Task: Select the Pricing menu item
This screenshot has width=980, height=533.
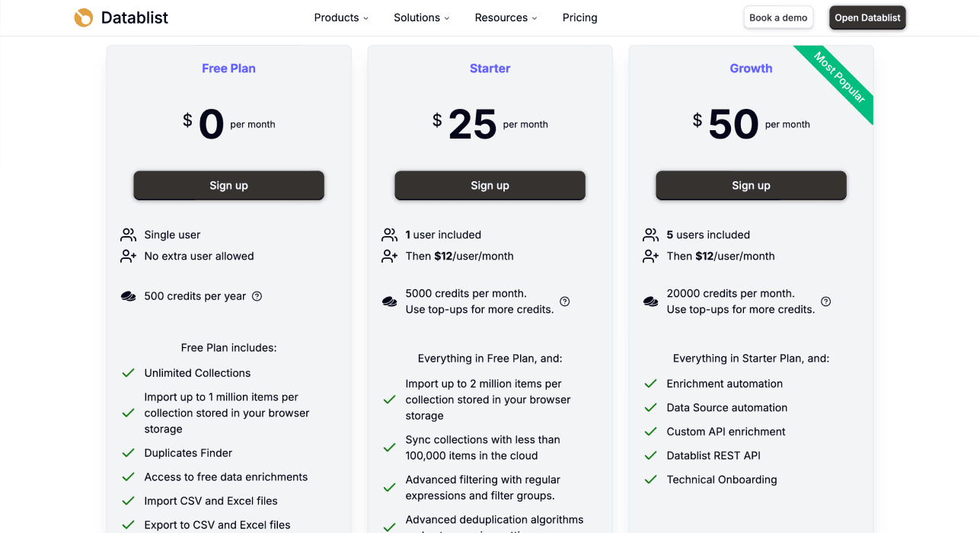Action: click(579, 18)
